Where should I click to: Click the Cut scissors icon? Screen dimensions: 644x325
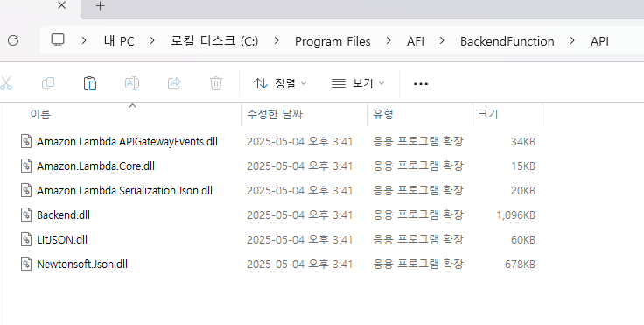point(6,83)
